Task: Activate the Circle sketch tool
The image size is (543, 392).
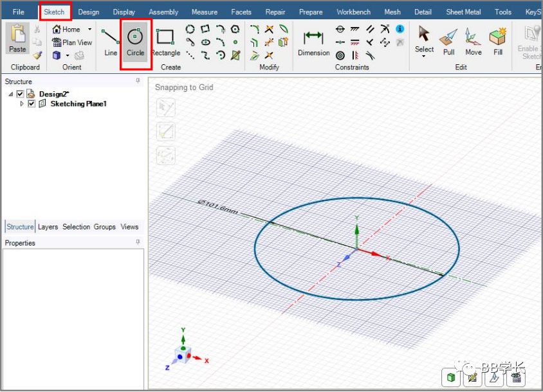Action: tap(135, 42)
